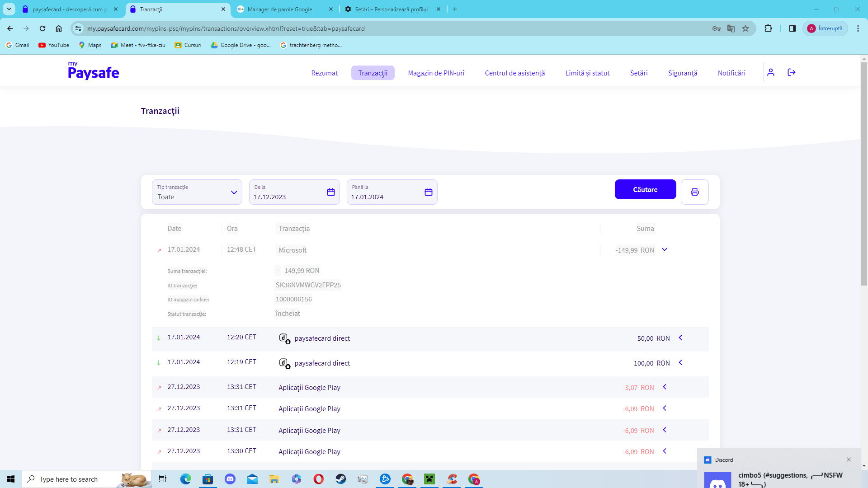868x488 pixels.
Task: Click the logout icon in the header
Action: pos(791,72)
